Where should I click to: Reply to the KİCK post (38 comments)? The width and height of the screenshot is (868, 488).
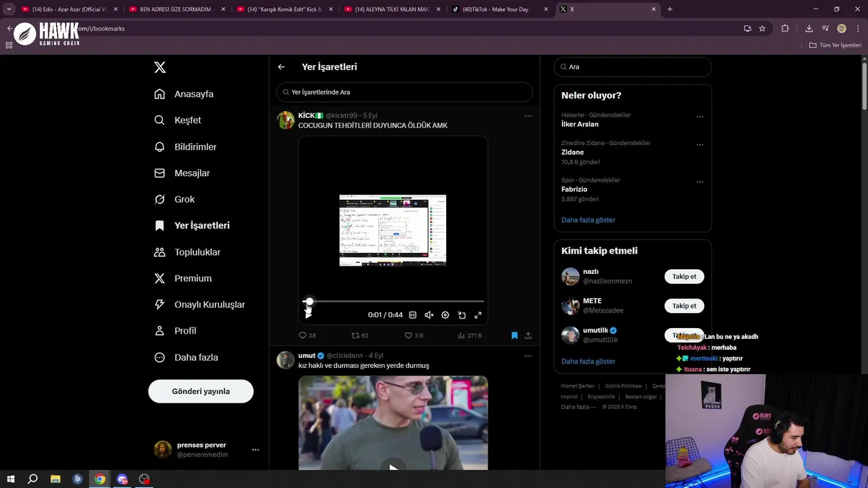click(307, 335)
